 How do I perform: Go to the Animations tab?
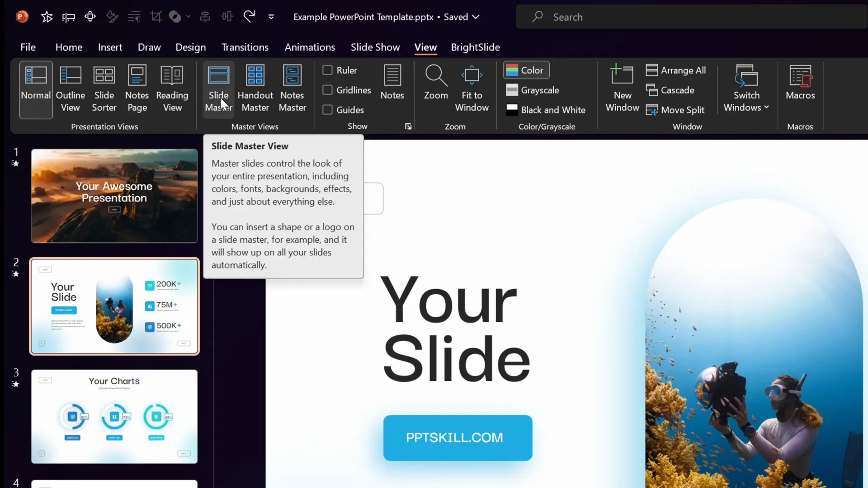pyautogui.click(x=310, y=47)
